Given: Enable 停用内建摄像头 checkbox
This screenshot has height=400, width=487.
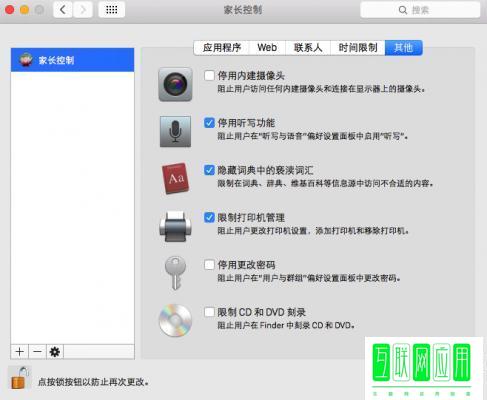Looking at the screenshot, I should [x=209, y=75].
